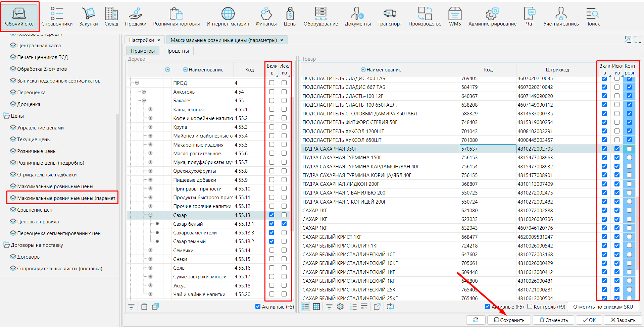This screenshot has height=327, width=644.
Task: Click Отметить по спискам SKU button
Action: point(603,307)
